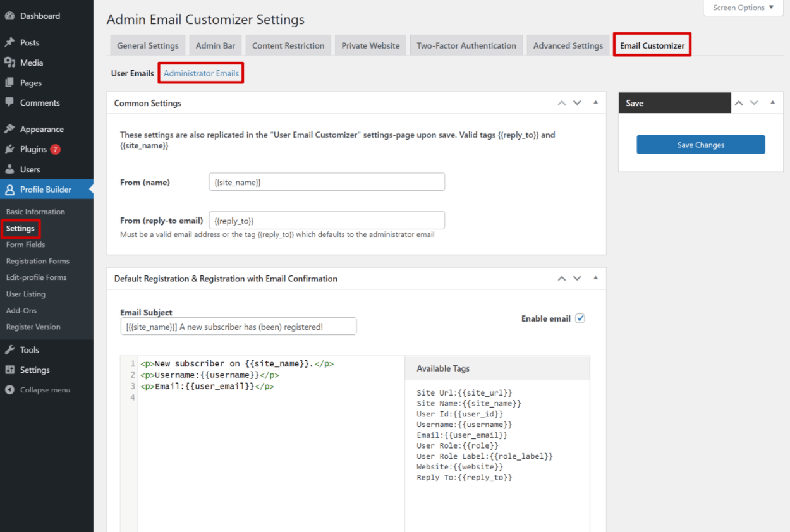The image size is (790, 532).
Task: Open the Two-Factor Authentication tab
Action: [x=466, y=45]
